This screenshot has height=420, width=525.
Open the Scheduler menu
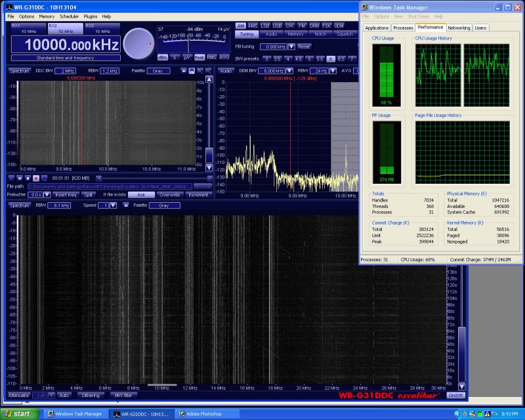[x=69, y=16]
